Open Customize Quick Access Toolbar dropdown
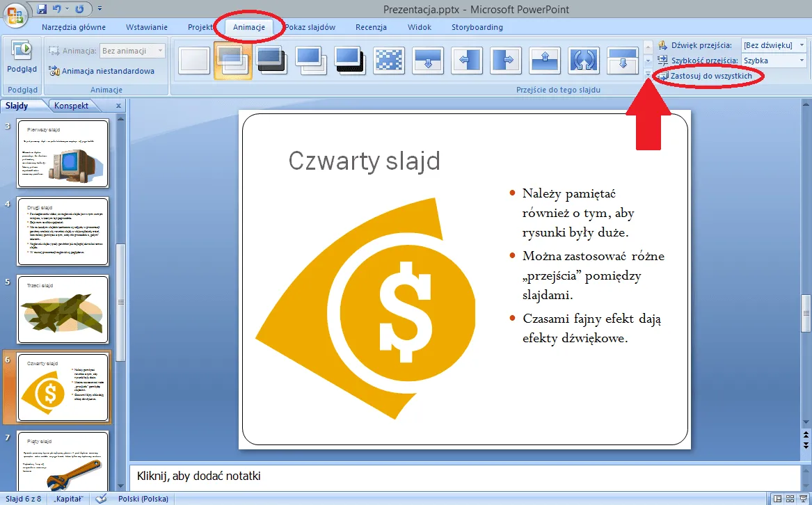 100,9
